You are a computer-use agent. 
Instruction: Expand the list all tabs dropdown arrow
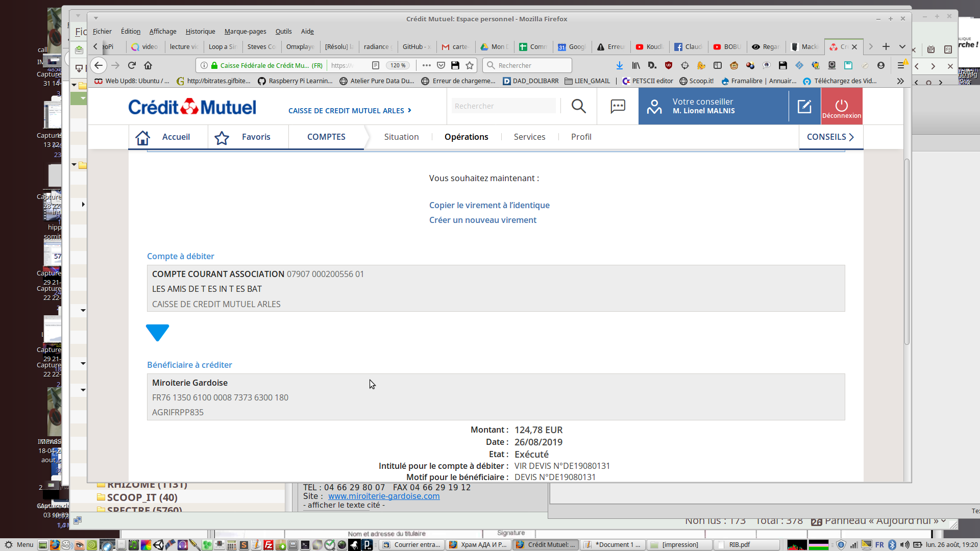tap(902, 46)
